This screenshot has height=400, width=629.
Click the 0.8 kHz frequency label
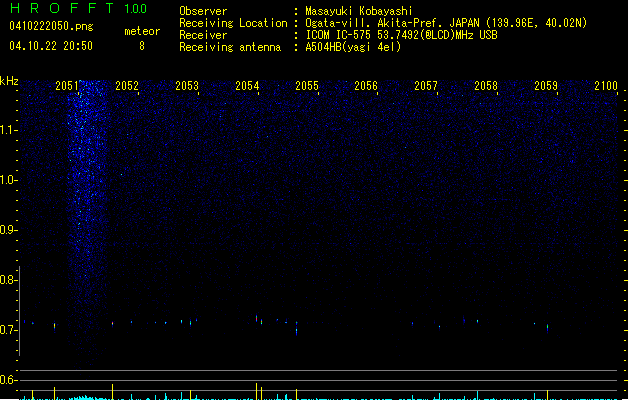[x=8, y=280]
